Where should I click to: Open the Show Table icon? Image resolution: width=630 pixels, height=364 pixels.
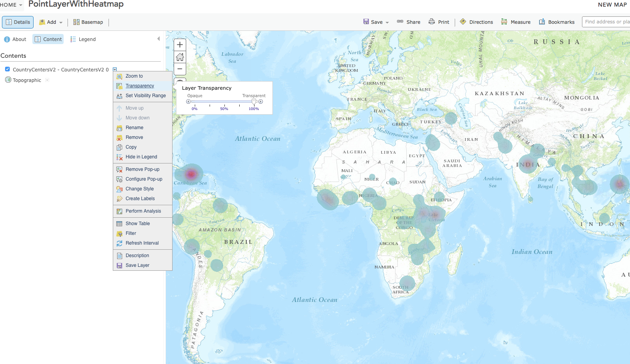point(119,223)
